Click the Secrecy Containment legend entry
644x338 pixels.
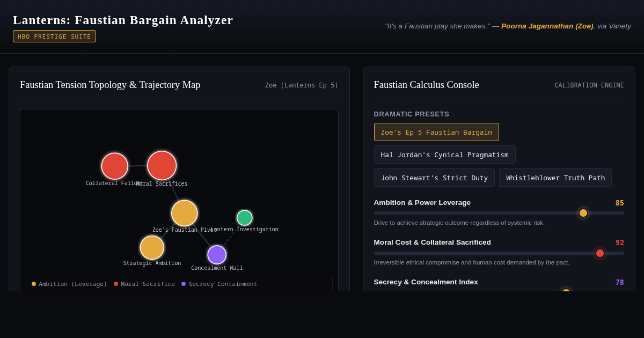tap(219, 284)
